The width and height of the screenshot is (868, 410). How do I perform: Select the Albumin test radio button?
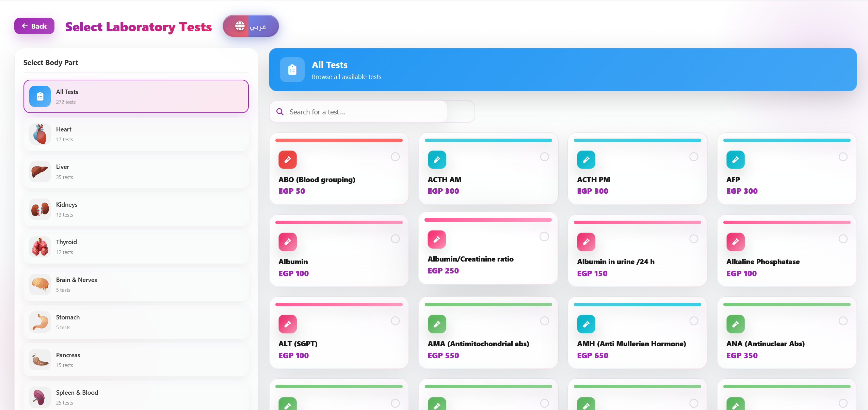[x=395, y=239]
